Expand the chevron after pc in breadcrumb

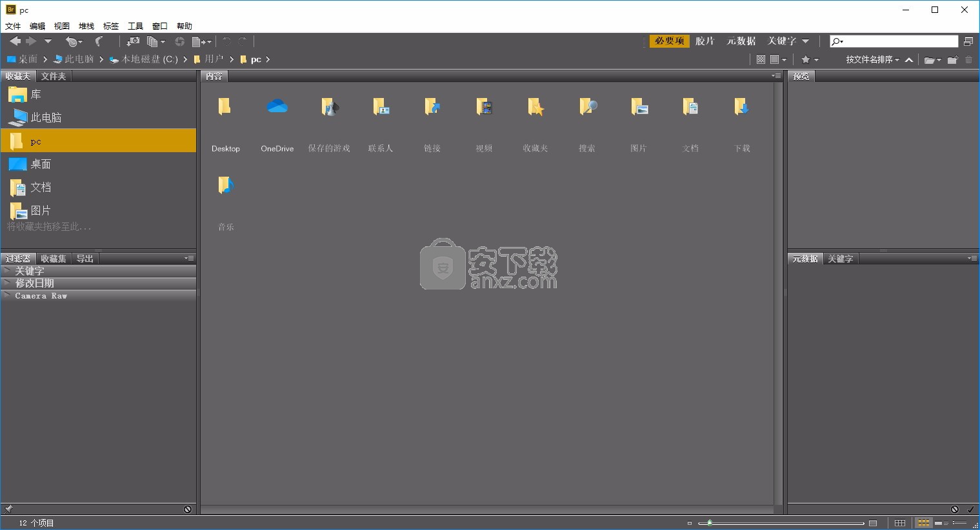pos(268,59)
